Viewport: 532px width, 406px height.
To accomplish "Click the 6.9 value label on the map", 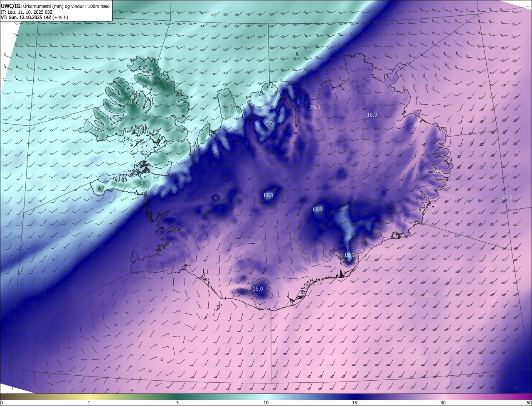I will 232,109.
